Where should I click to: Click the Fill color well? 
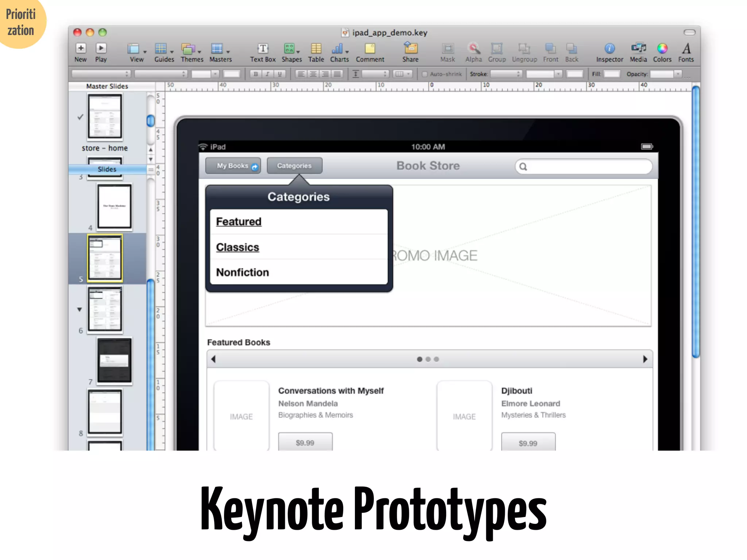pos(612,74)
